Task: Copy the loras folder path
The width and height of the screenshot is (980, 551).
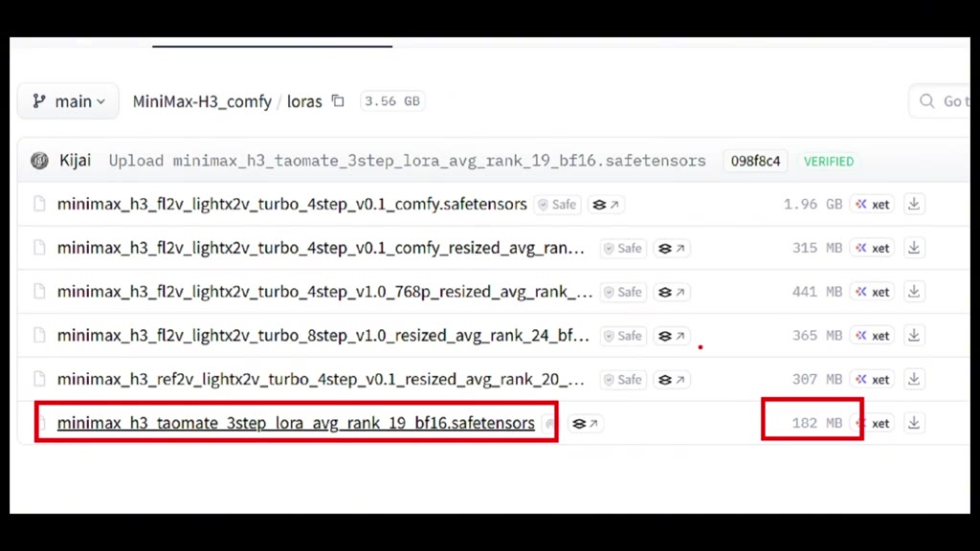Action: click(x=338, y=100)
